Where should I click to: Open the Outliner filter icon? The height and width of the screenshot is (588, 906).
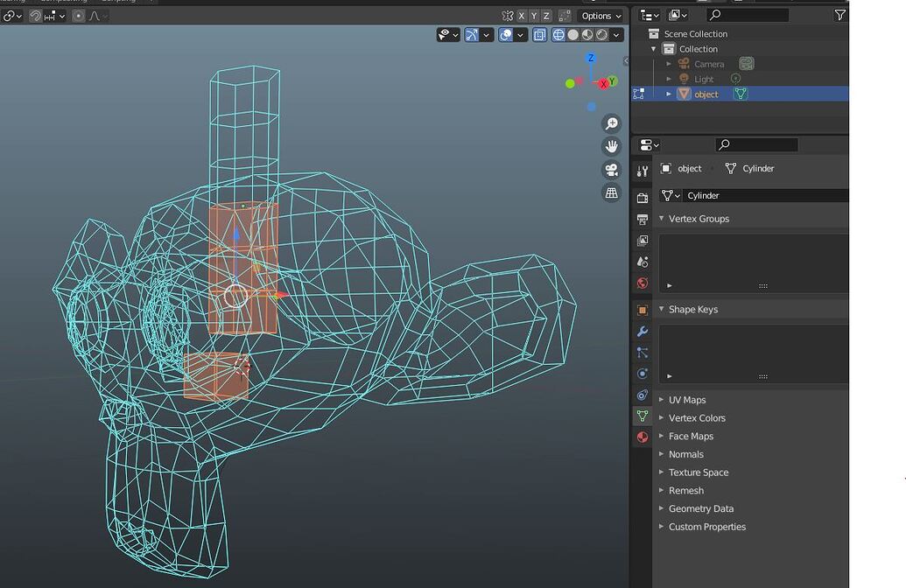click(839, 14)
